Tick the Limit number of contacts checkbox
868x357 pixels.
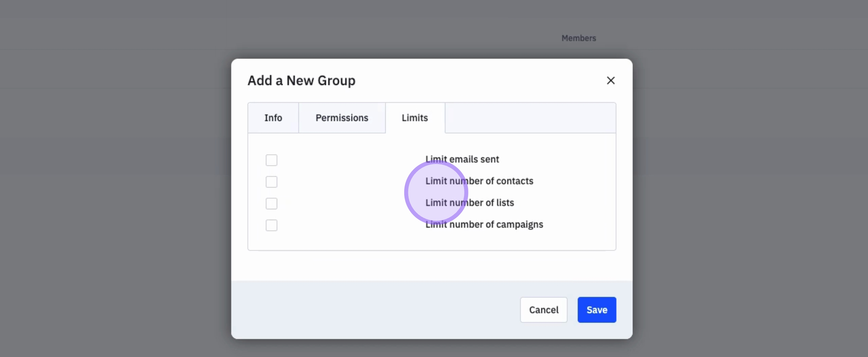coord(271,182)
